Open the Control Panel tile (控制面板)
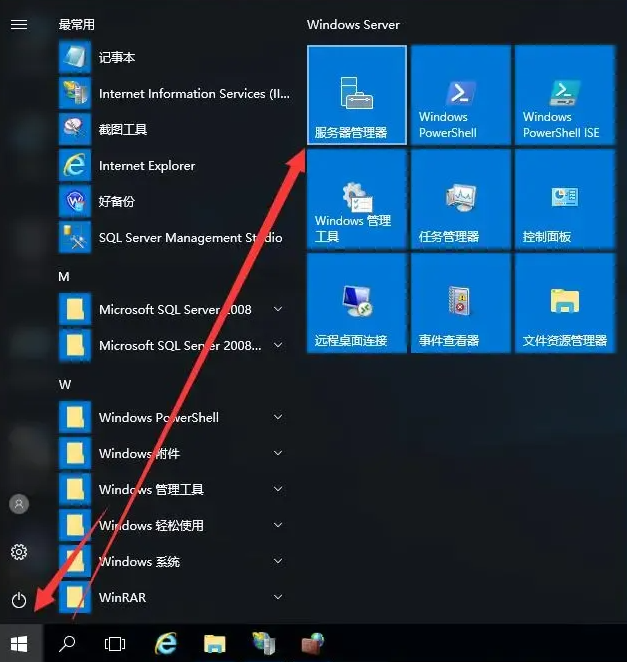Viewport: 627px width, 662px height. (565, 199)
